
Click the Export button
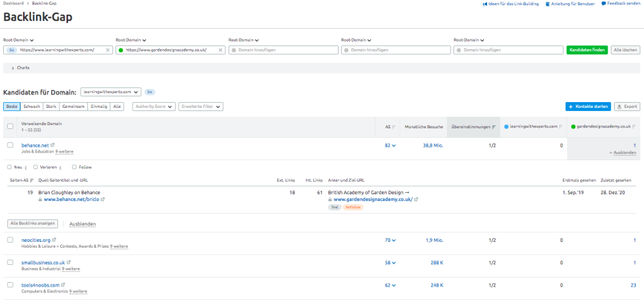tap(627, 107)
